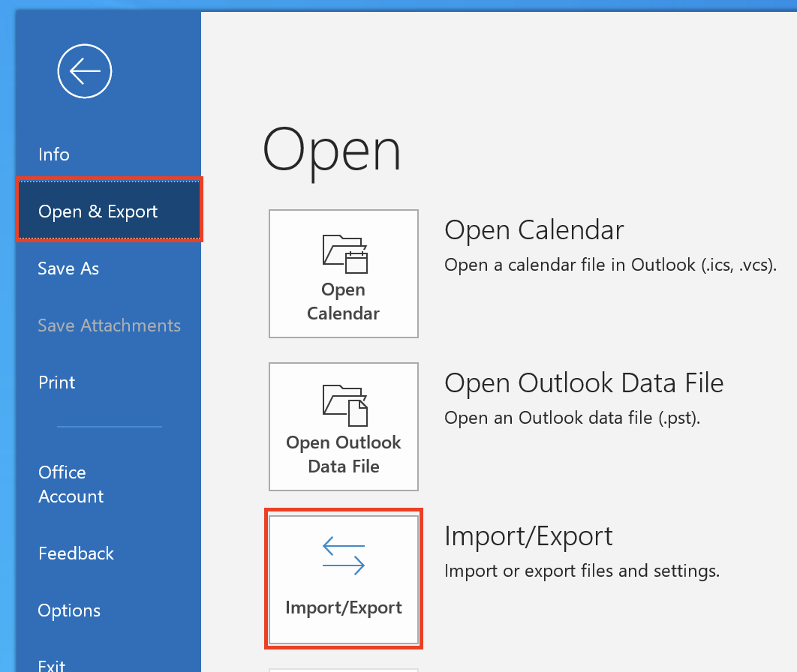This screenshot has height=672, width=797.
Task: Choose Save As in the sidebar
Action: (68, 268)
